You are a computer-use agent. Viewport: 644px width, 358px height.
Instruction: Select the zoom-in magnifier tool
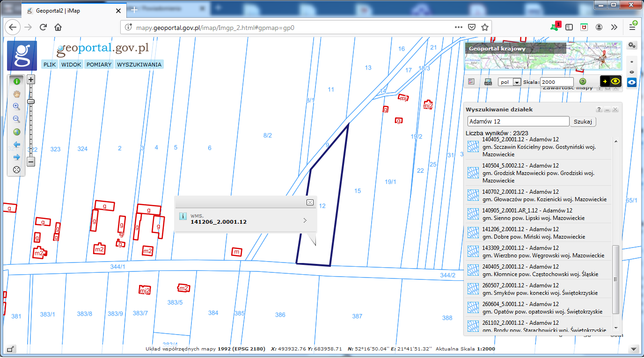(17, 106)
